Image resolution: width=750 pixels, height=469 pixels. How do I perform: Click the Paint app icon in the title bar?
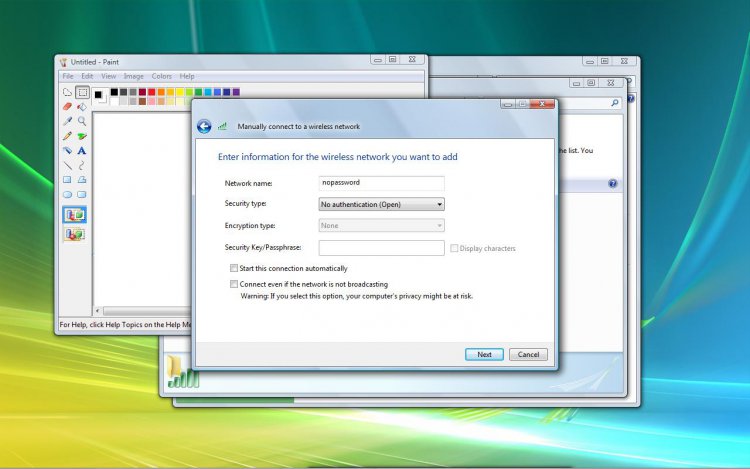tap(64, 62)
